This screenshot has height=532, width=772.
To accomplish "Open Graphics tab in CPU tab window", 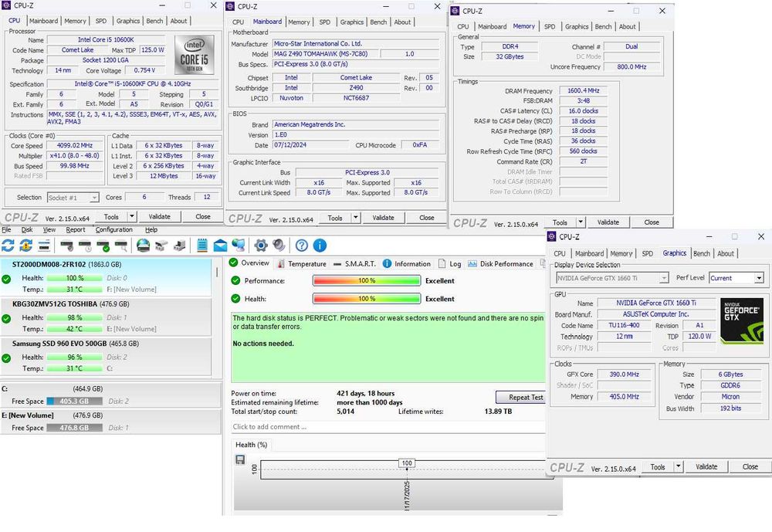I will pos(128,21).
